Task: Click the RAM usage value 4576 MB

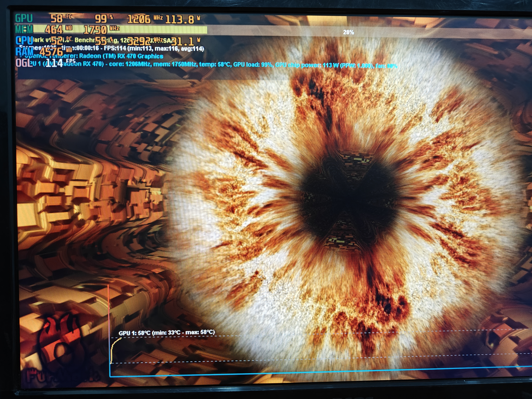Action: click(56, 51)
